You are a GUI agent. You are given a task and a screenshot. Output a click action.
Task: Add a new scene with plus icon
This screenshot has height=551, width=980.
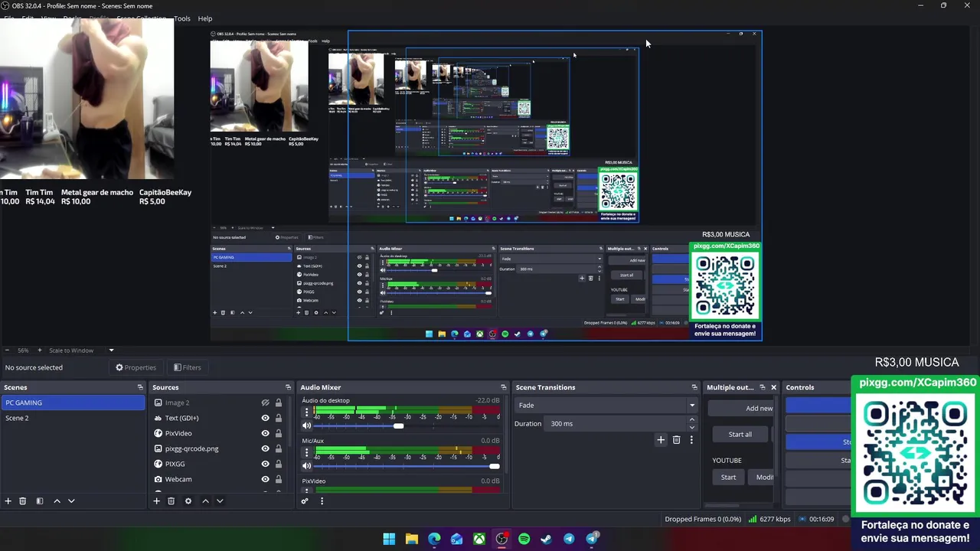coord(8,500)
